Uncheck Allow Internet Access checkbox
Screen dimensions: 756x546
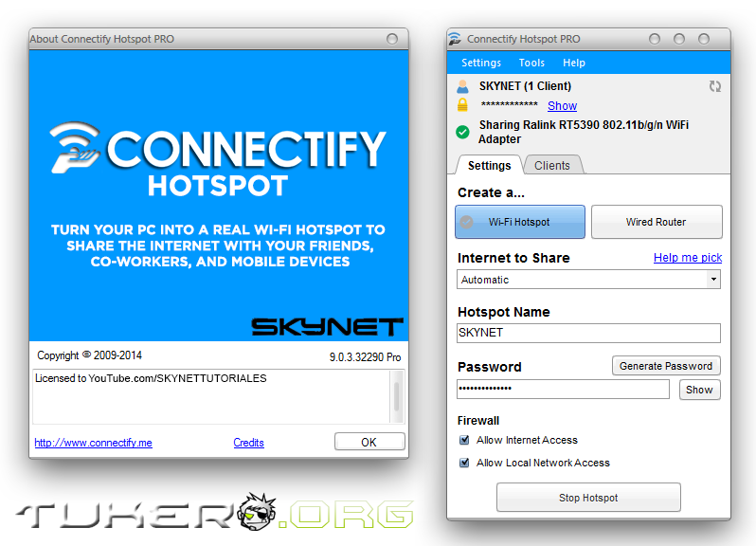(x=464, y=440)
